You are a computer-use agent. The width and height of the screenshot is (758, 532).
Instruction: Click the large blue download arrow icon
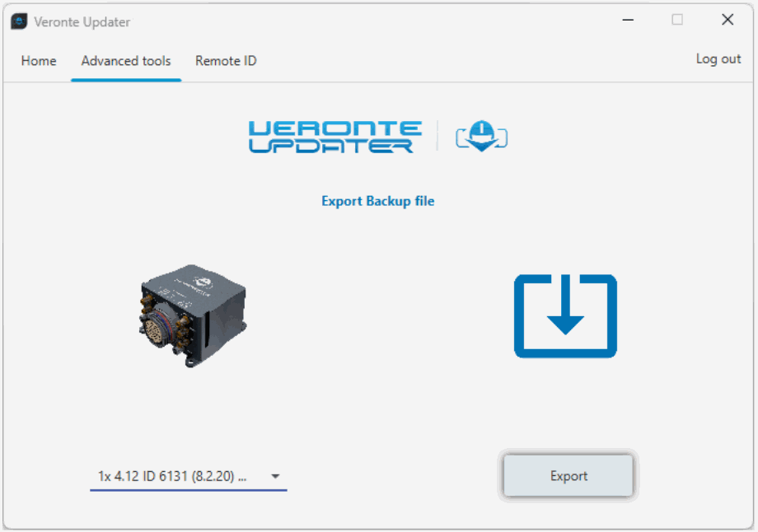coord(565,316)
